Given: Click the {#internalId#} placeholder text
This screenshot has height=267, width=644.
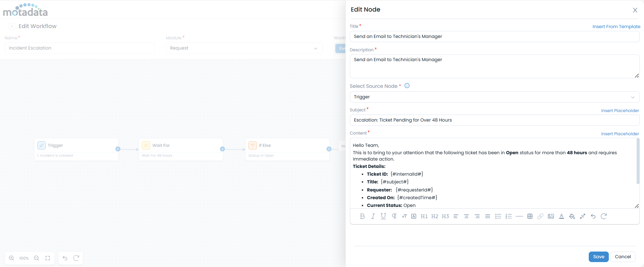Looking at the screenshot, I should point(407,174).
